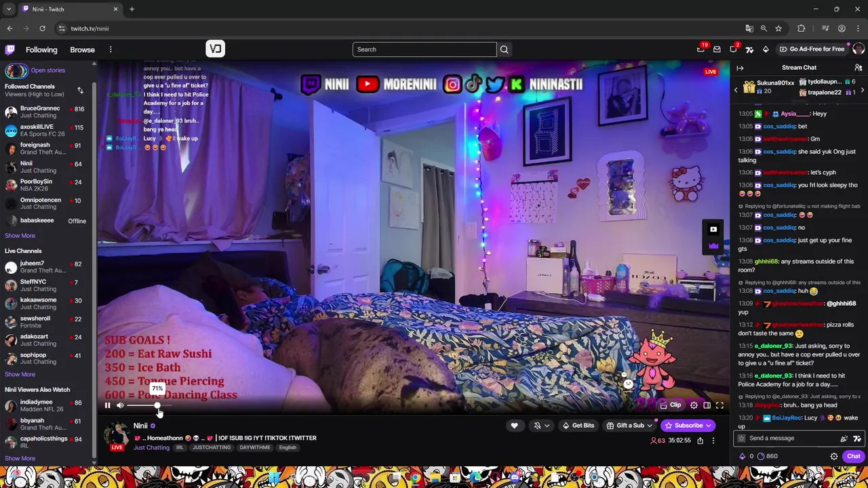Open the Following tab
868x488 pixels.
[x=41, y=49]
